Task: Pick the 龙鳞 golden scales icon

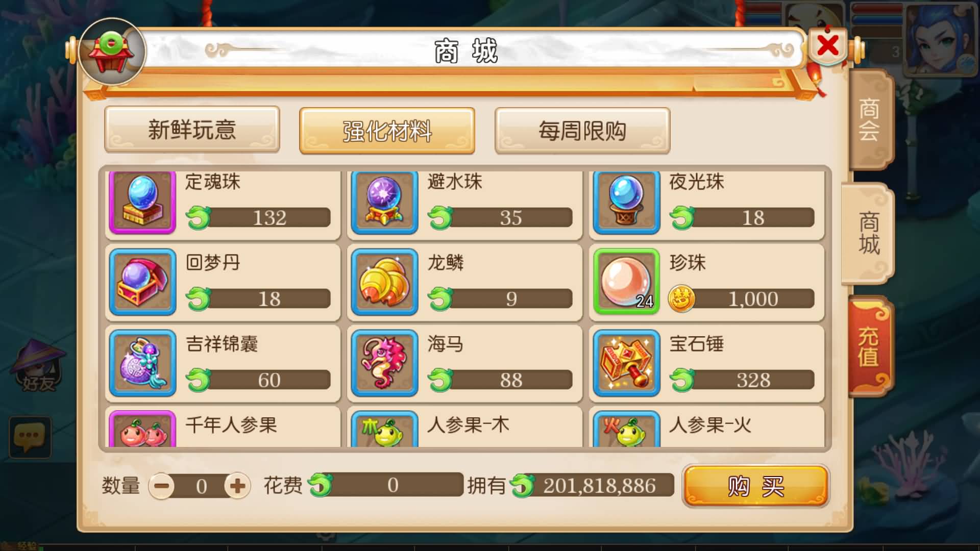Action: pyautogui.click(x=384, y=282)
